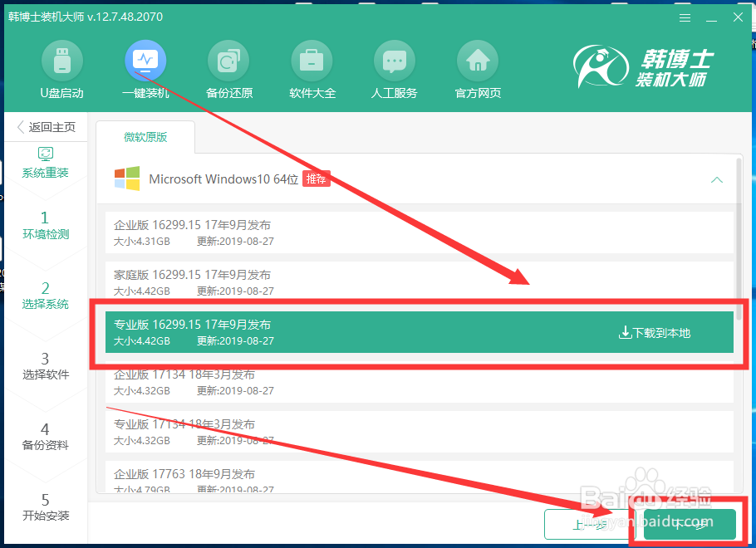Image resolution: width=756 pixels, height=548 pixels.
Task: Open the hamburger menu in title bar
Action: tap(685, 17)
